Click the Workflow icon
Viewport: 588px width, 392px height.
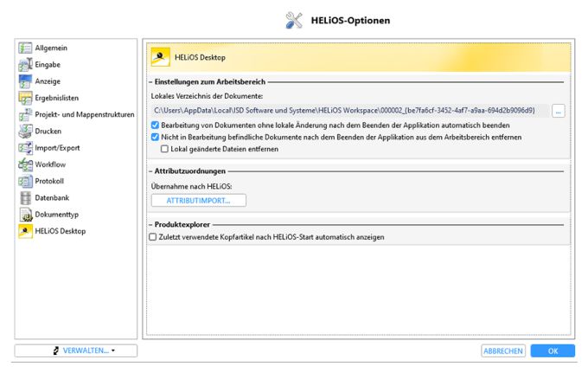click(x=25, y=164)
